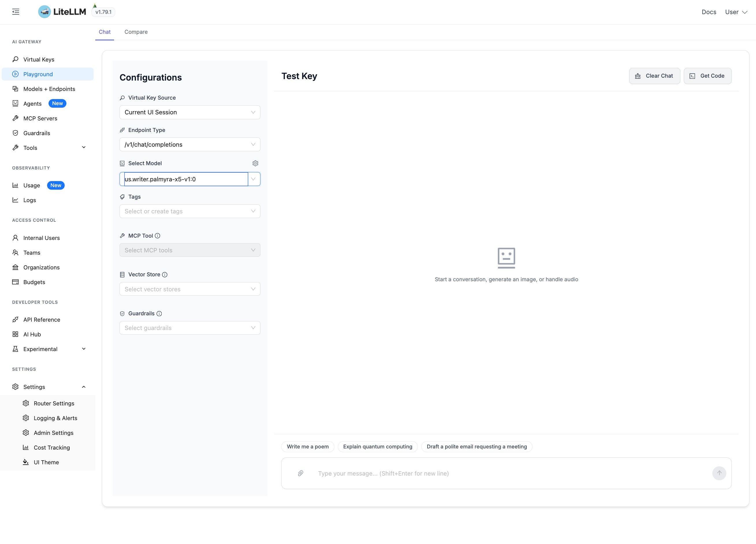The image size is (756, 544).
Task: Switch to the Compare tab
Action: (136, 32)
